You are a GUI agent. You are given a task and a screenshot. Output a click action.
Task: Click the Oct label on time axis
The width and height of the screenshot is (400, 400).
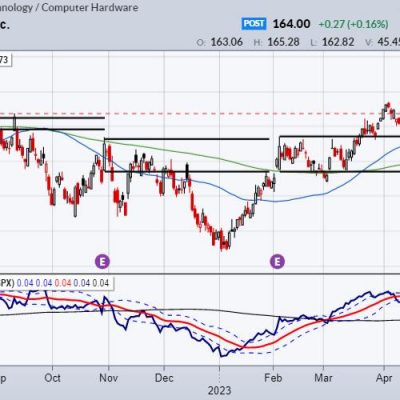point(52,378)
